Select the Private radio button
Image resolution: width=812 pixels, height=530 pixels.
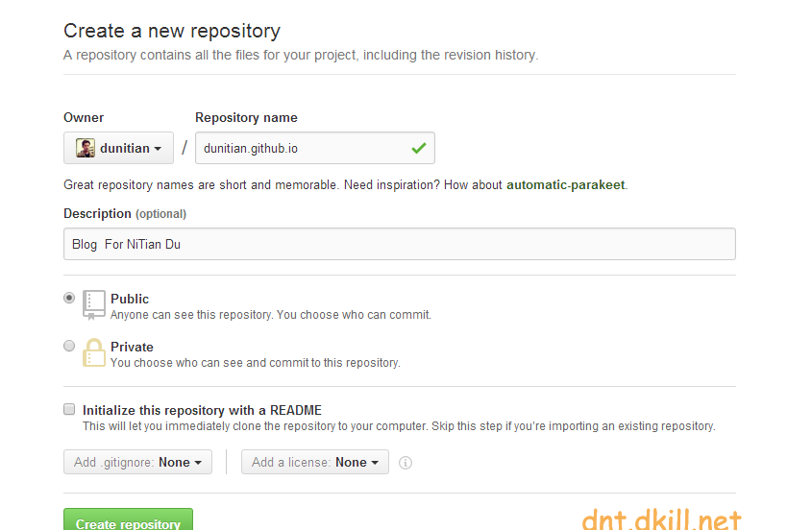[69, 346]
